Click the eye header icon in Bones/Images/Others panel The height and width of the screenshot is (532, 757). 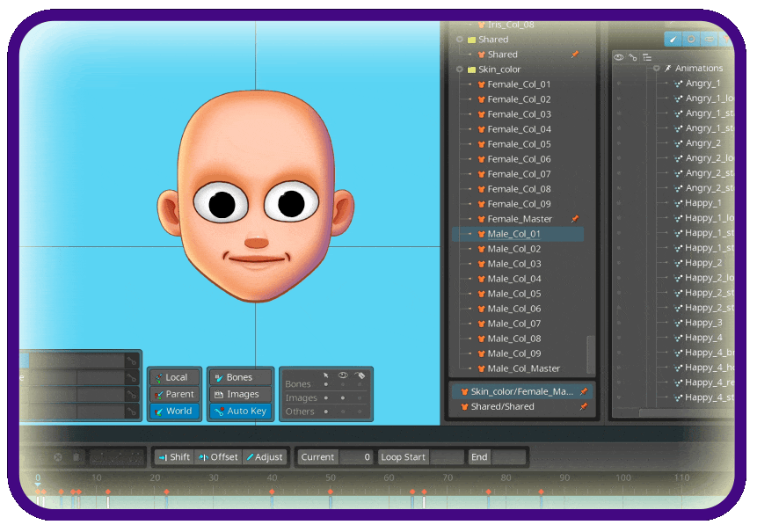pyautogui.click(x=343, y=375)
